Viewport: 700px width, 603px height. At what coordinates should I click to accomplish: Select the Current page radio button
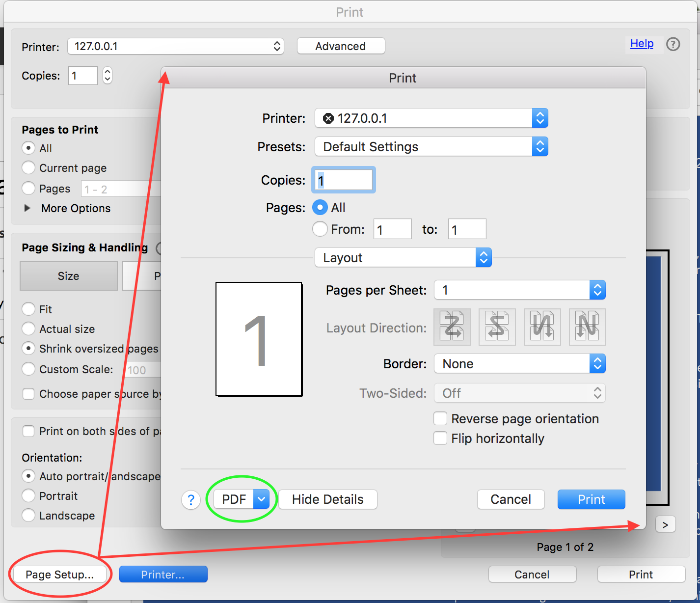28,168
